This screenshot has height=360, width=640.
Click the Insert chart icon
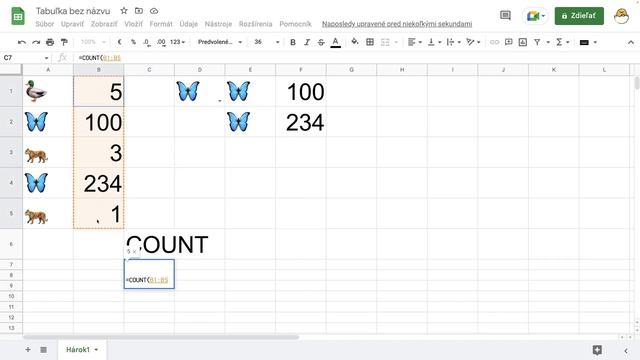click(523, 42)
